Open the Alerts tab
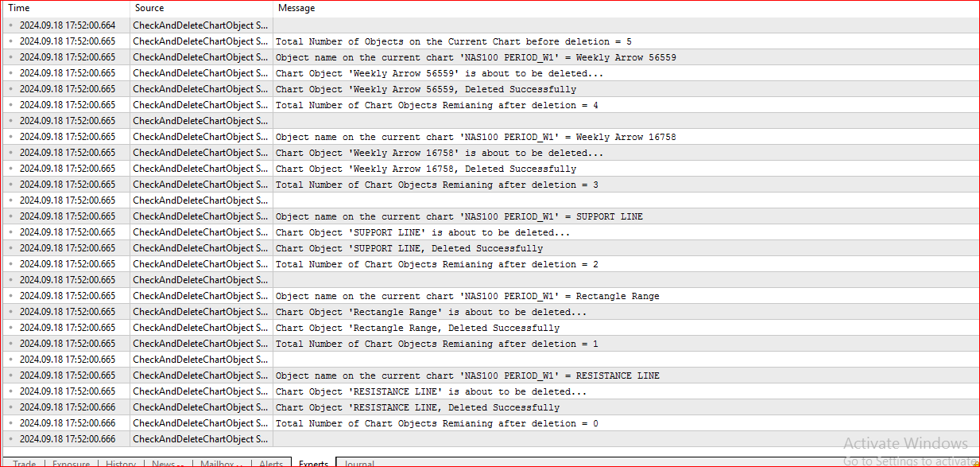Screen dimensions: 980x467 [270, 464]
